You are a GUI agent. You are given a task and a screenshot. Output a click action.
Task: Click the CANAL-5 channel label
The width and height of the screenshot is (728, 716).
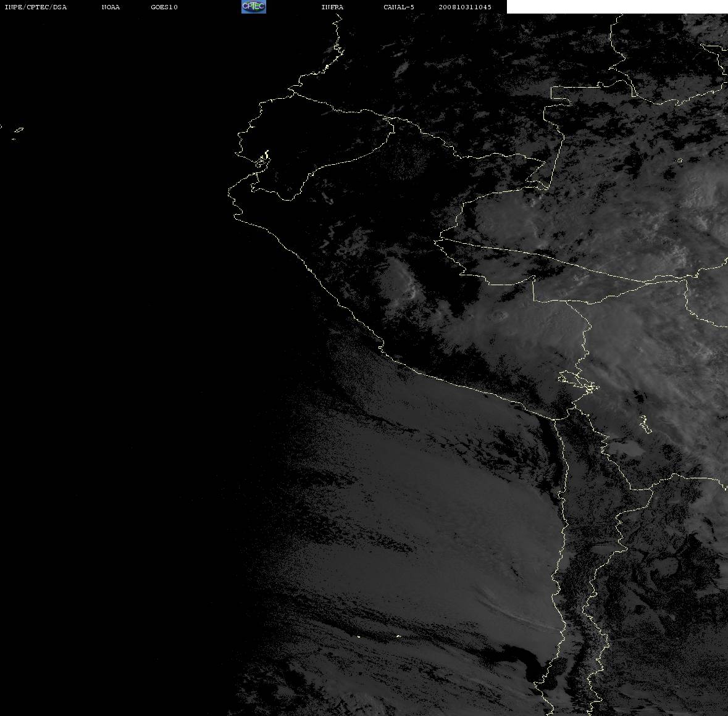399,7
